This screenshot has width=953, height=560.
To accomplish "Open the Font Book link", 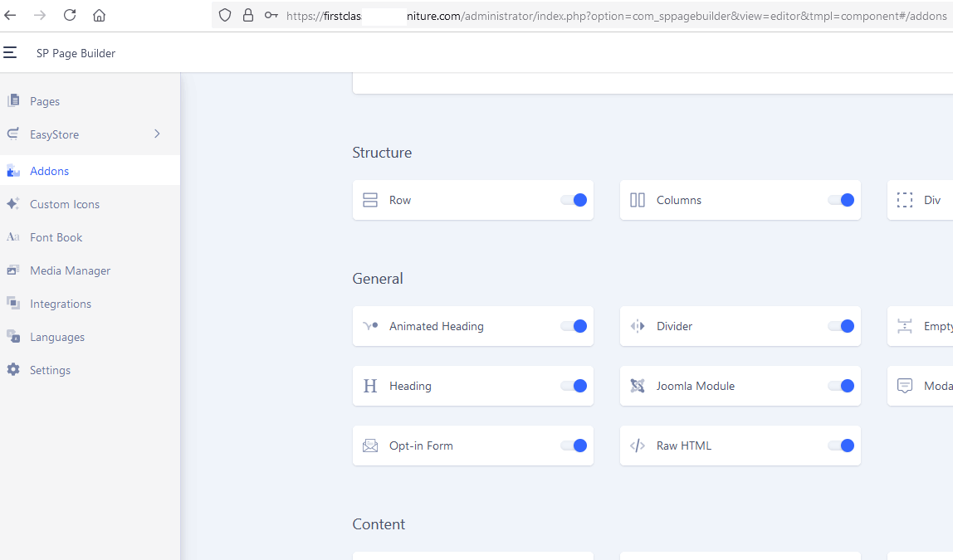I will (x=56, y=237).
